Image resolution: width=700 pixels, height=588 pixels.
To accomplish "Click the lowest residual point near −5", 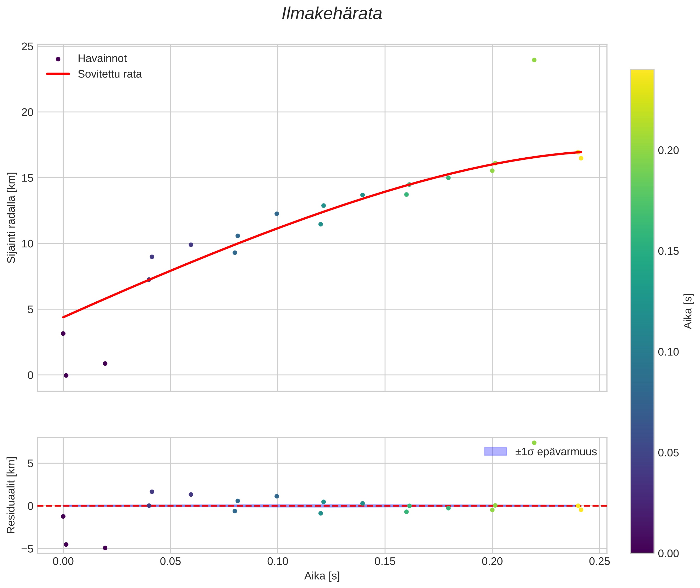I will click(x=105, y=548).
